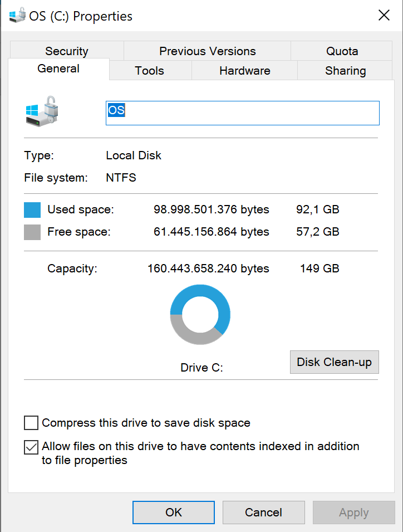Uncheck Allow files to have contents indexed
Image resolution: width=403 pixels, height=532 pixels.
tap(31, 447)
